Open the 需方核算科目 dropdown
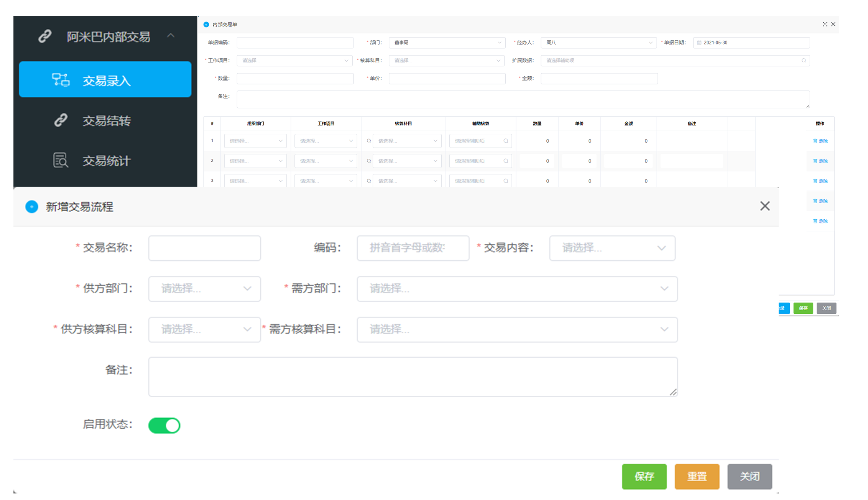The height and width of the screenshot is (500, 868). (x=517, y=329)
